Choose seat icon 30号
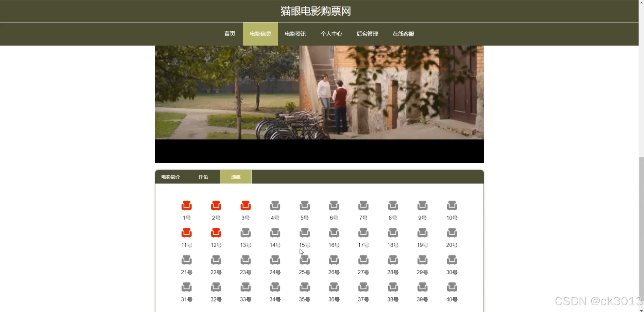 pyautogui.click(x=452, y=260)
